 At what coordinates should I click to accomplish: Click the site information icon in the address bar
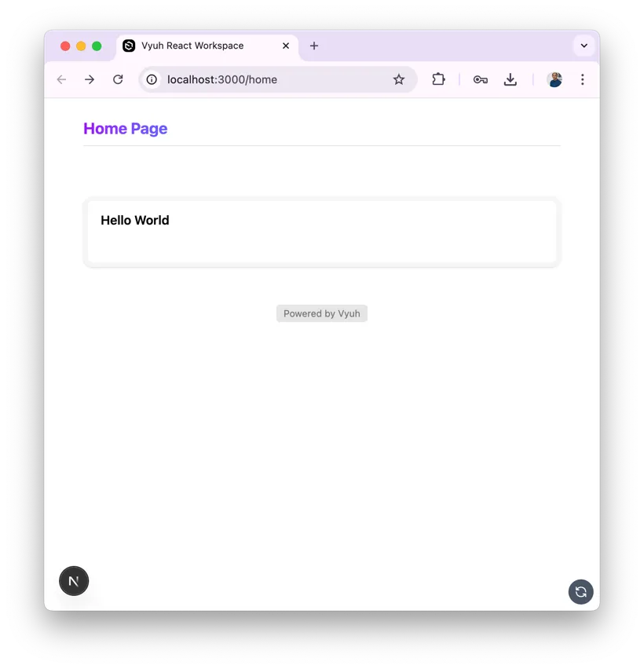151,79
